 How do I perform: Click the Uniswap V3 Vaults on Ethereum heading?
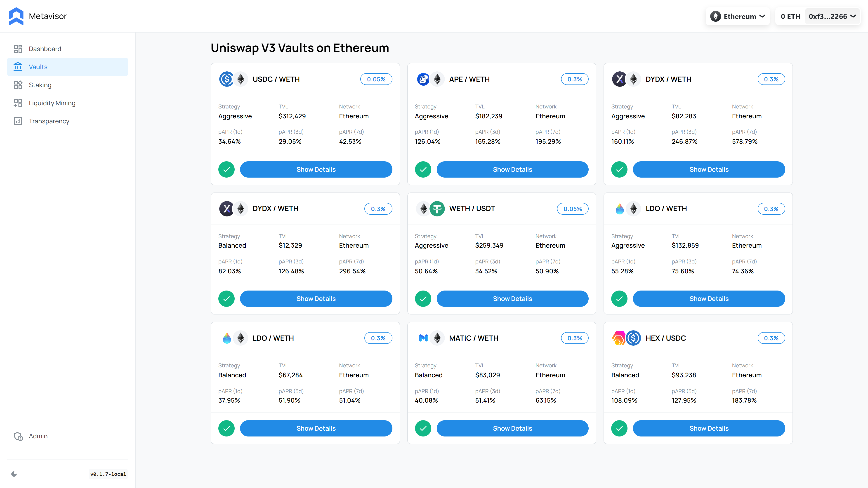(x=300, y=48)
